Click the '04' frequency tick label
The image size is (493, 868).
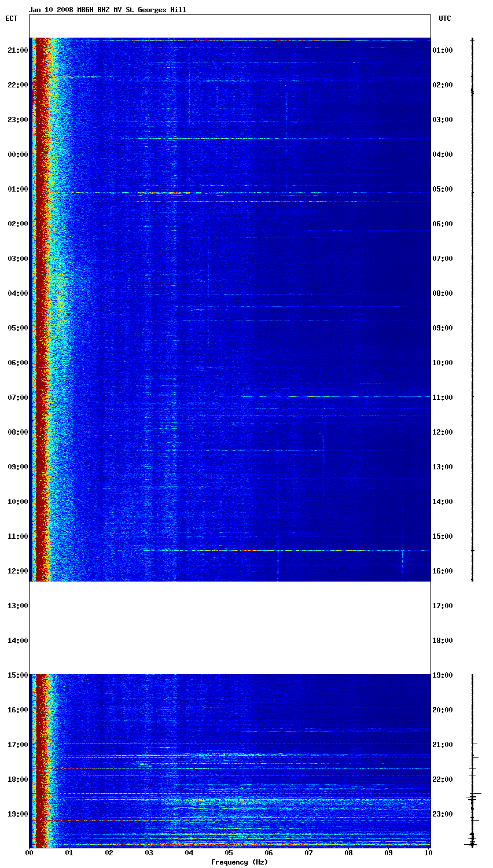(x=189, y=853)
